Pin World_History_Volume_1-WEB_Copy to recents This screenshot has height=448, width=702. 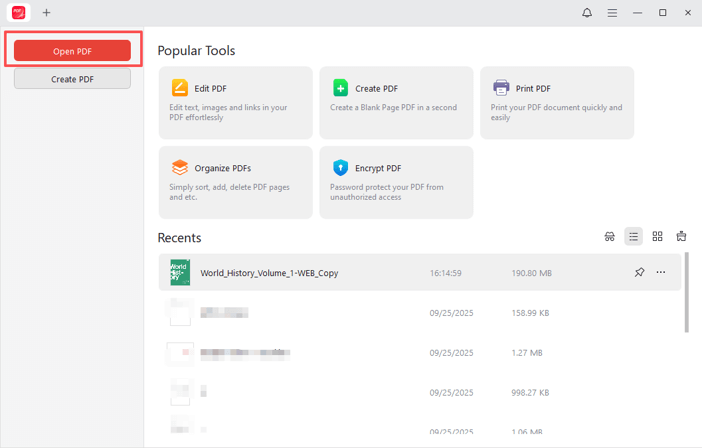coord(639,272)
